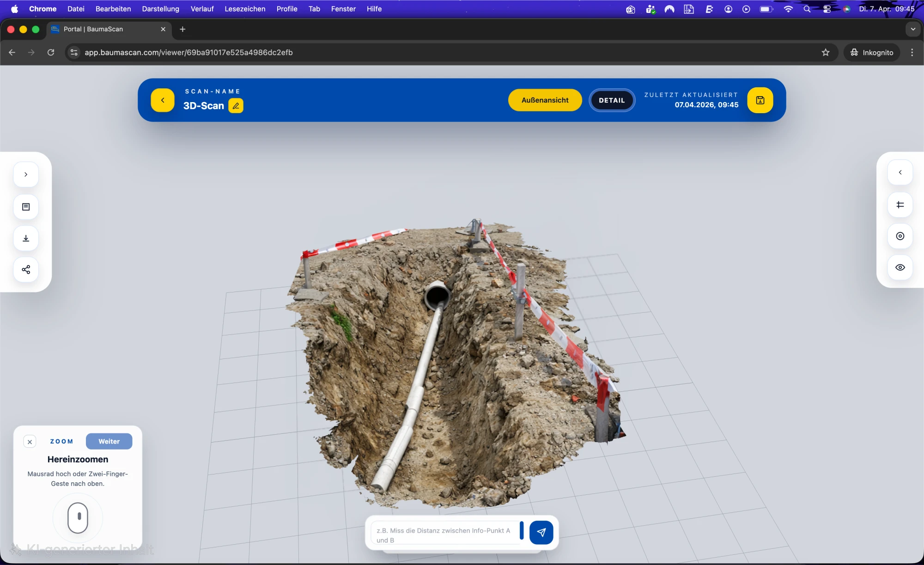Toggle visibility eye icon in right sidebar
The width and height of the screenshot is (924, 565).
(x=900, y=267)
